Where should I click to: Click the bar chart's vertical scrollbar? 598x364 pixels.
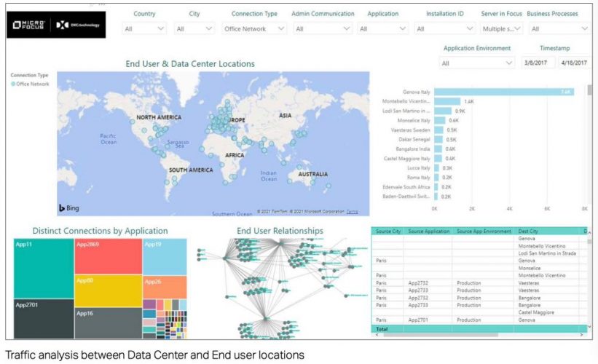[590, 90]
